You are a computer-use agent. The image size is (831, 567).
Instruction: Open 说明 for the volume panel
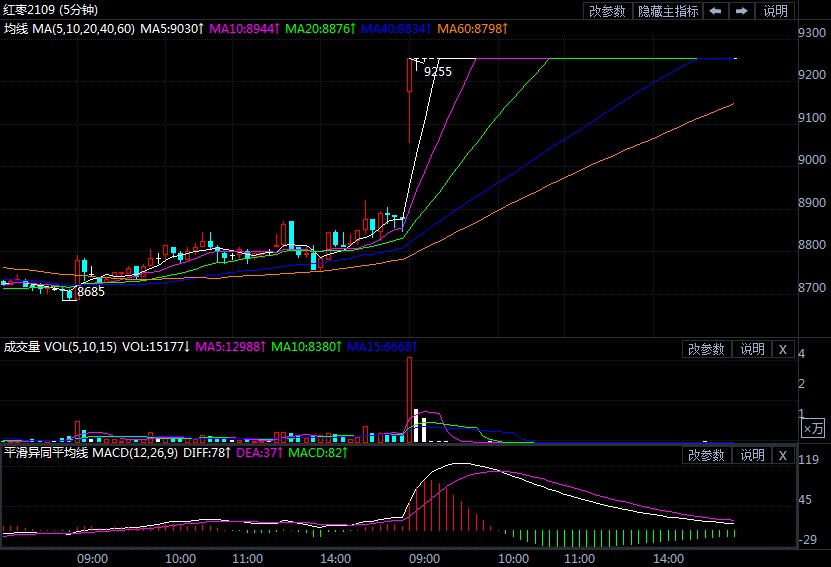pos(751,349)
